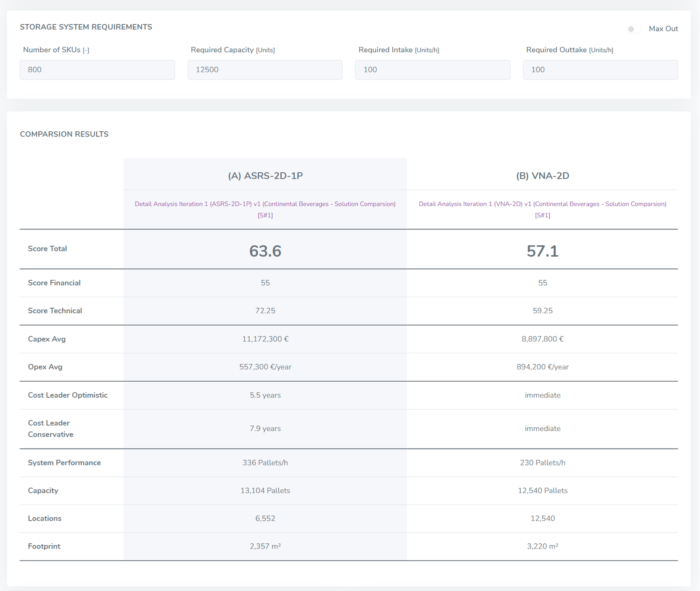
Task: Open the VNA-2D Detail Analysis Iteration link
Action: [543, 209]
